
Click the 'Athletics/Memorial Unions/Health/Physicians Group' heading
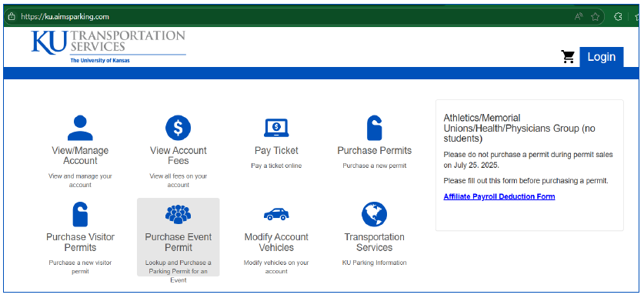(x=519, y=129)
